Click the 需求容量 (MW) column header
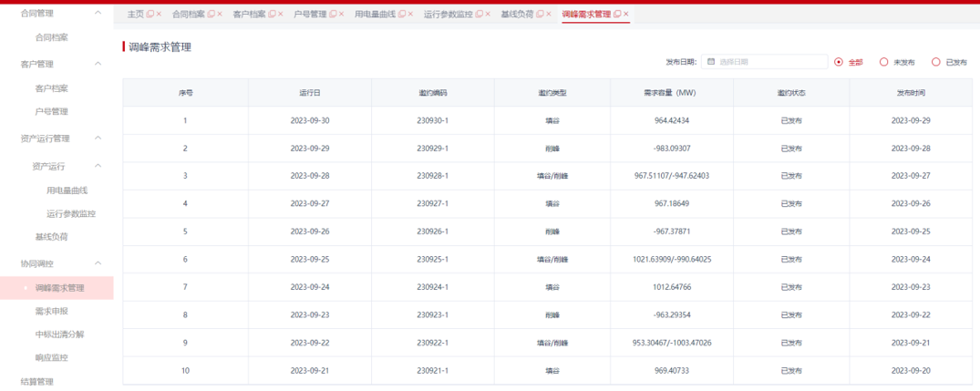This screenshot has width=980, height=391. coord(671,92)
